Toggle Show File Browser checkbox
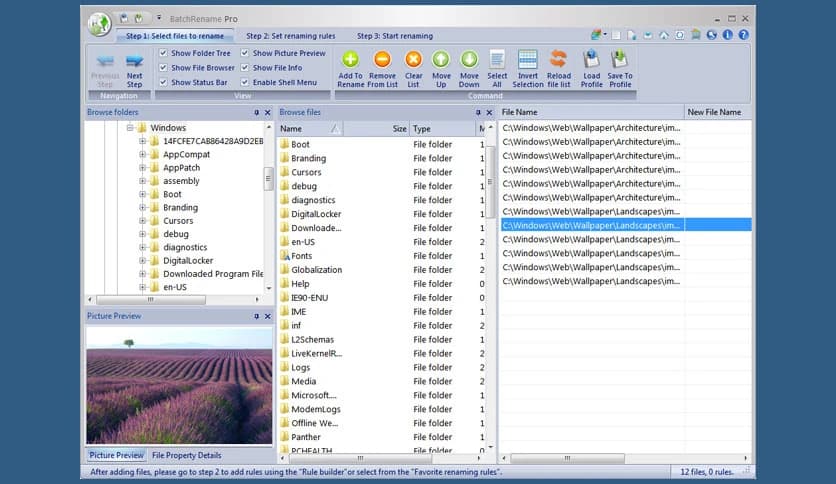This screenshot has width=836, height=484. tap(163, 68)
